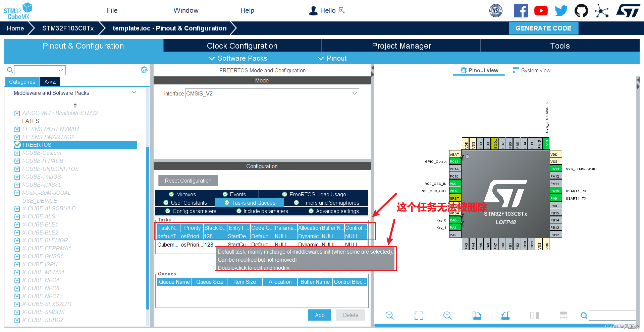Open FreeRTOS Heap Usage tab
This screenshot has height=332, width=644.
[x=314, y=194]
